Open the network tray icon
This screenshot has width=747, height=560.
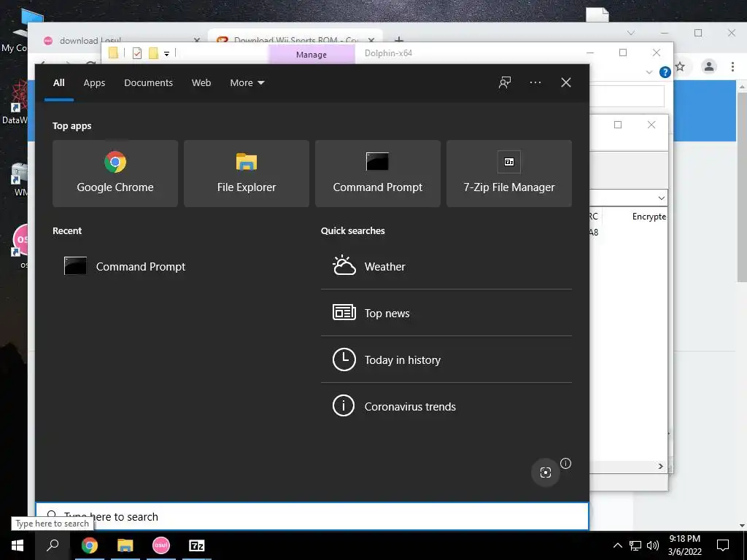click(x=635, y=545)
